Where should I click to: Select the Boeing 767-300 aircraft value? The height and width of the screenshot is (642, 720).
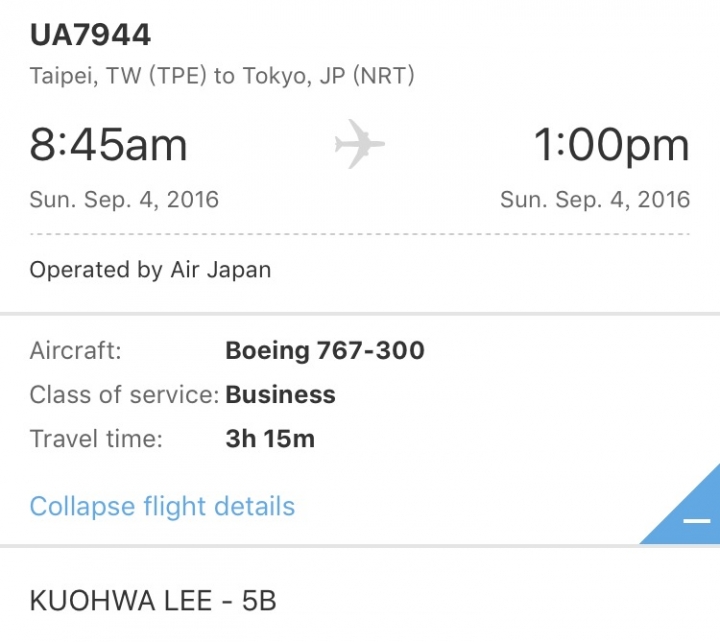click(325, 351)
